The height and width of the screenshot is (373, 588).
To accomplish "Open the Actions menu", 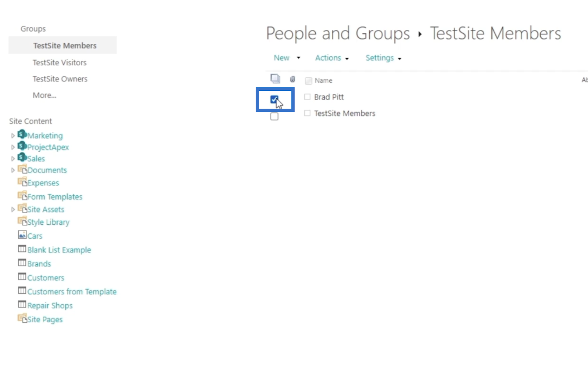I will (328, 58).
